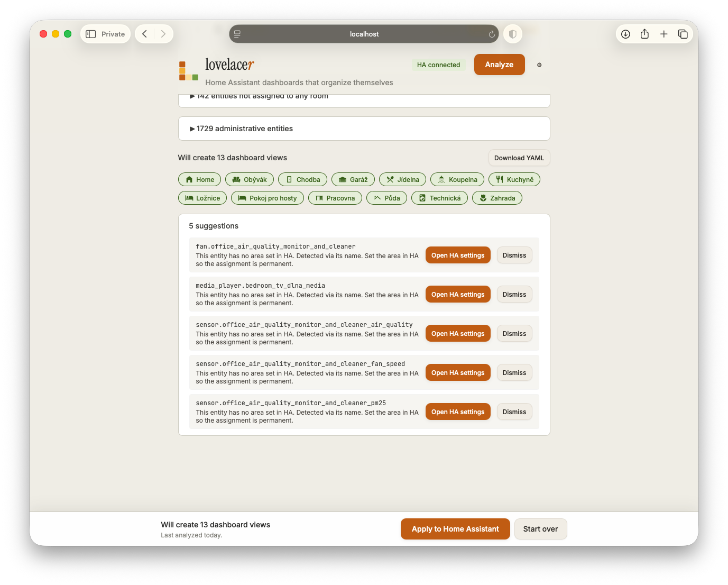Click the '5 suggestions' heading

[214, 226]
